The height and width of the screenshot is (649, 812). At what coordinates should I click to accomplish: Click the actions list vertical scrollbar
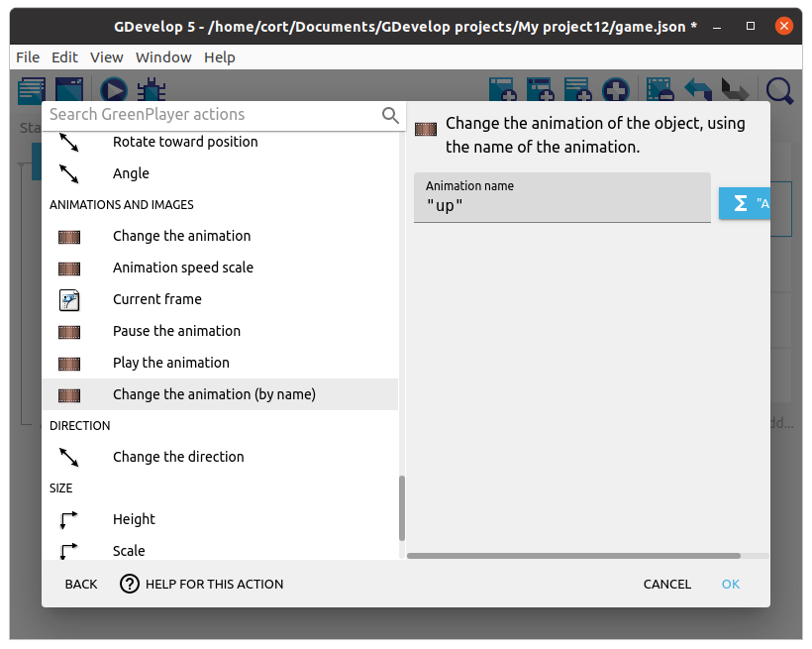[402, 508]
